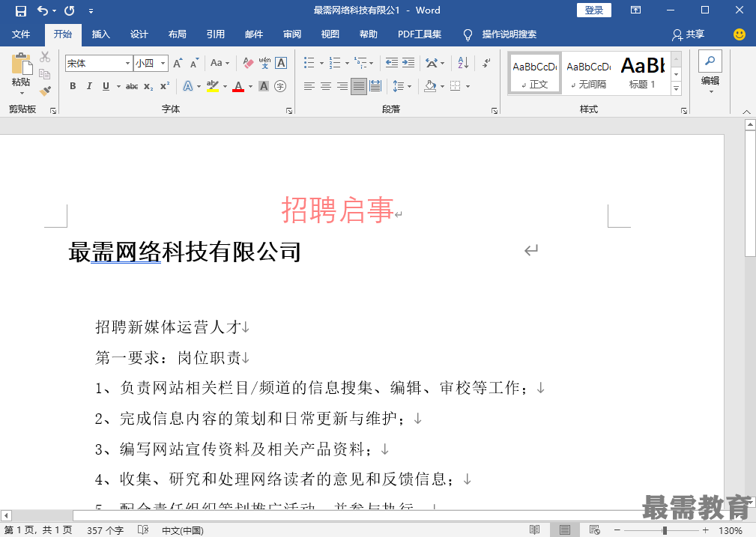Viewport: 756px width, 537px height.
Task: Switch to the 审阅 tab
Action: [291, 34]
